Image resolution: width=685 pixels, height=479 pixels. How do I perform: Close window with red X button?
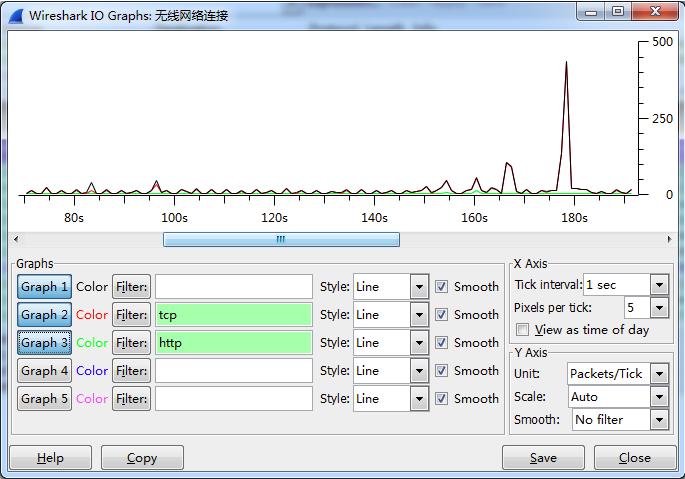coord(655,12)
